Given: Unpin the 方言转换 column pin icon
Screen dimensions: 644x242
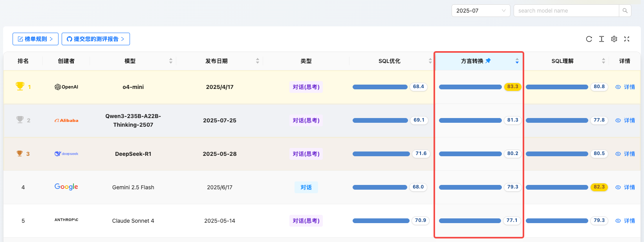Looking at the screenshot, I should [488, 61].
